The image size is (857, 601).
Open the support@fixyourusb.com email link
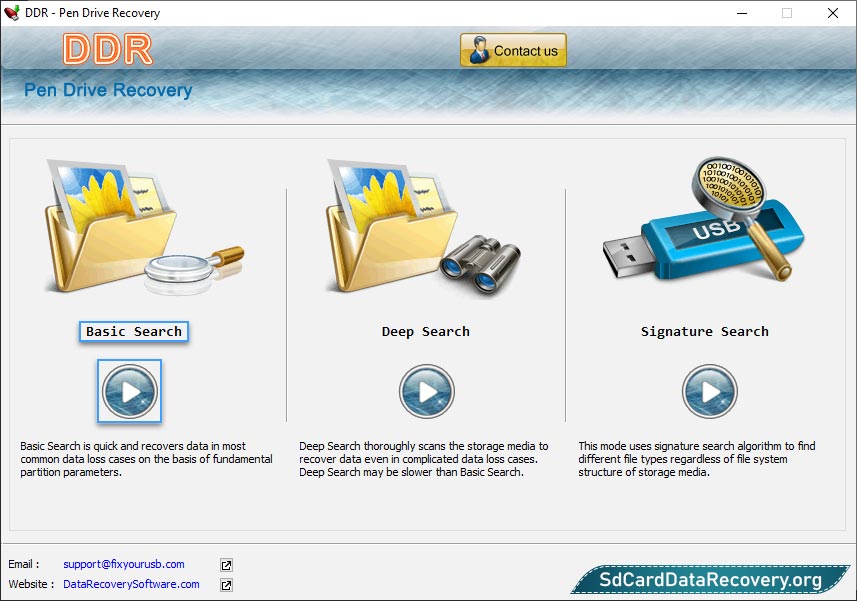(x=124, y=565)
